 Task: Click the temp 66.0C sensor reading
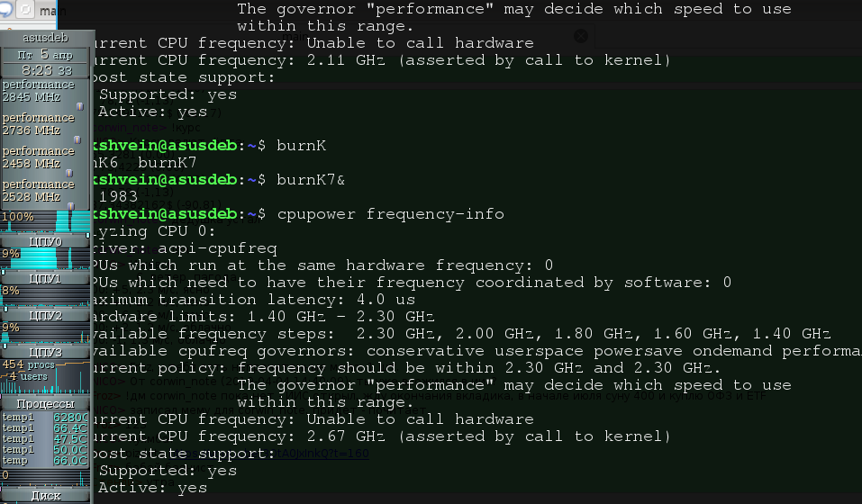click(45, 461)
